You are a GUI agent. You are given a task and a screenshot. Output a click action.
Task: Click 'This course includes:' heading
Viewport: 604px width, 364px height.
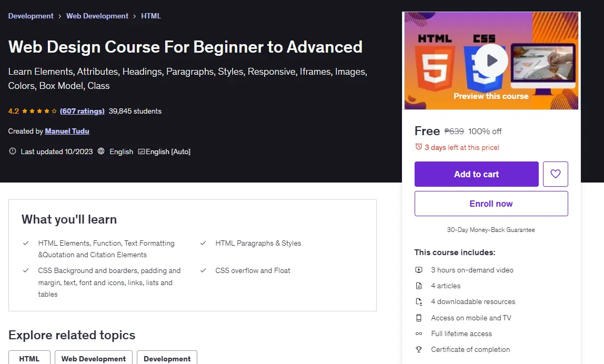pos(455,252)
